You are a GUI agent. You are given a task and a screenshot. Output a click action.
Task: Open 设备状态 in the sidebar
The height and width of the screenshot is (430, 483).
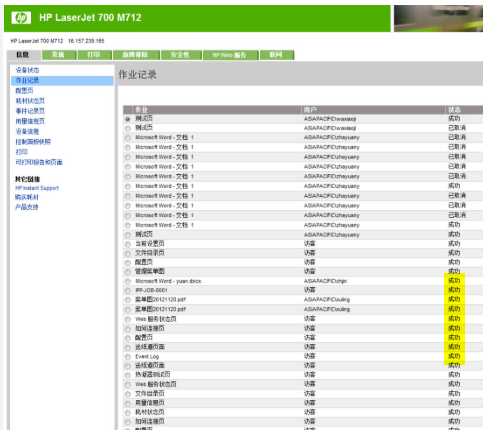[x=27, y=70]
